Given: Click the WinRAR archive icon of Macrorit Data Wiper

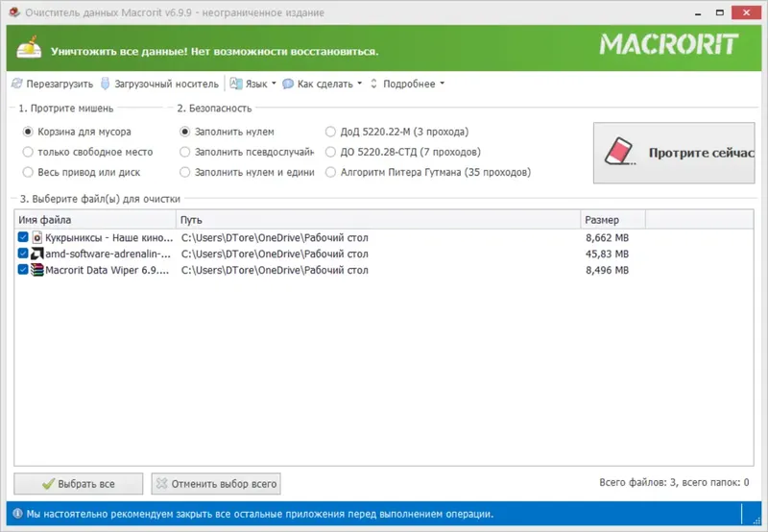Looking at the screenshot, I should 37,270.
